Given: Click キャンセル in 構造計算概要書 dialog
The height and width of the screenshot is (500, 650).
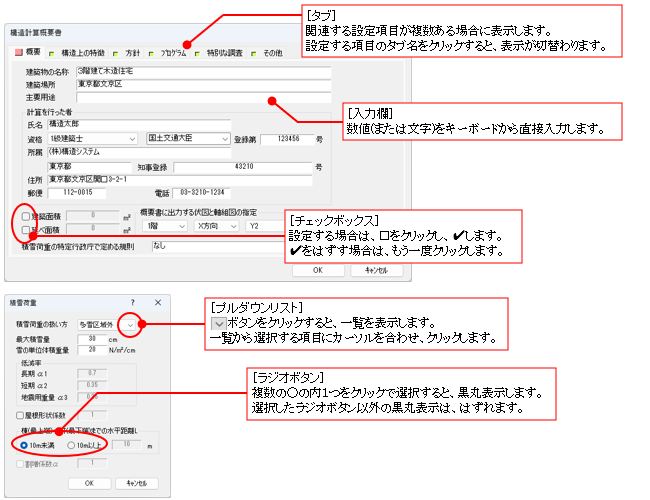Looking at the screenshot, I should coord(376,270).
